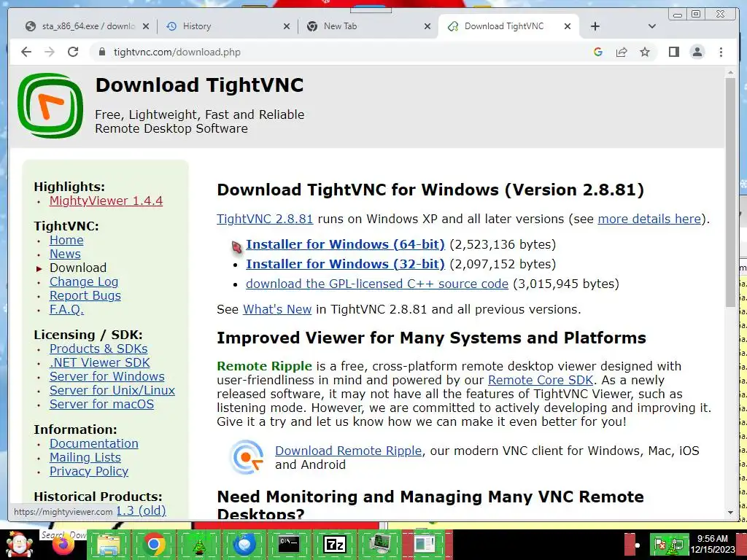
Task: Click the TightVNC 2.8.81 text link
Action: [x=265, y=219]
